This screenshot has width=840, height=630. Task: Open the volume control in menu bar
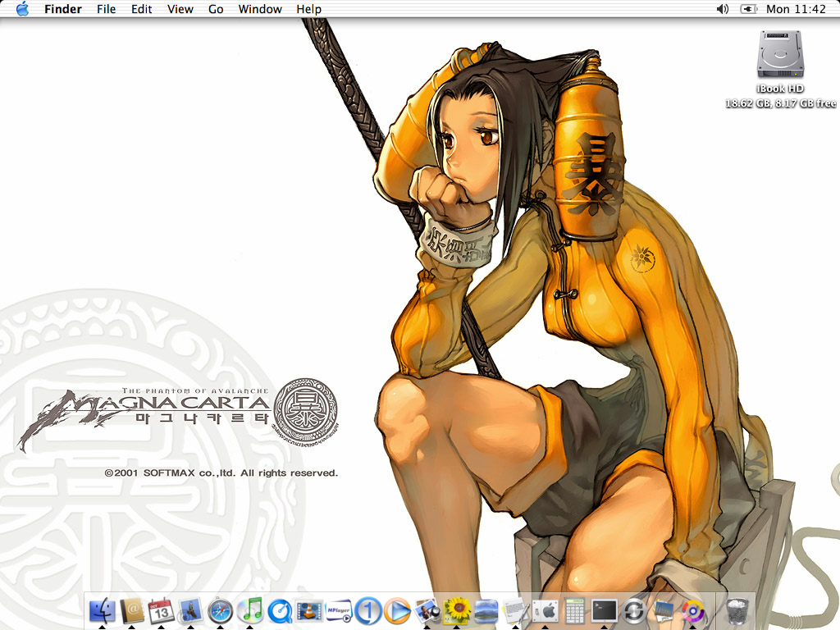click(723, 9)
